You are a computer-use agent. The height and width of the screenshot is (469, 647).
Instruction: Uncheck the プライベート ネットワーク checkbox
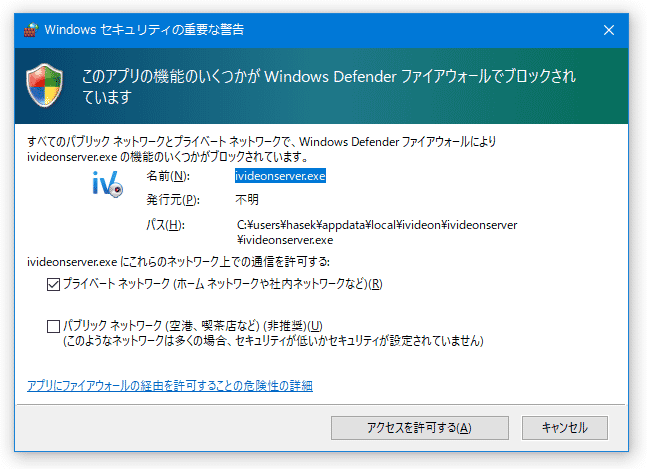click(x=53, y=284)
